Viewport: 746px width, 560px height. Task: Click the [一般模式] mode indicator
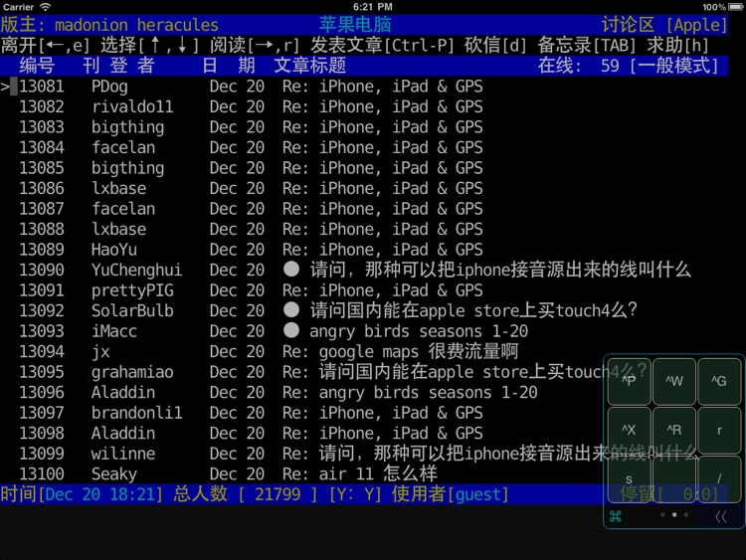[673, 66]
